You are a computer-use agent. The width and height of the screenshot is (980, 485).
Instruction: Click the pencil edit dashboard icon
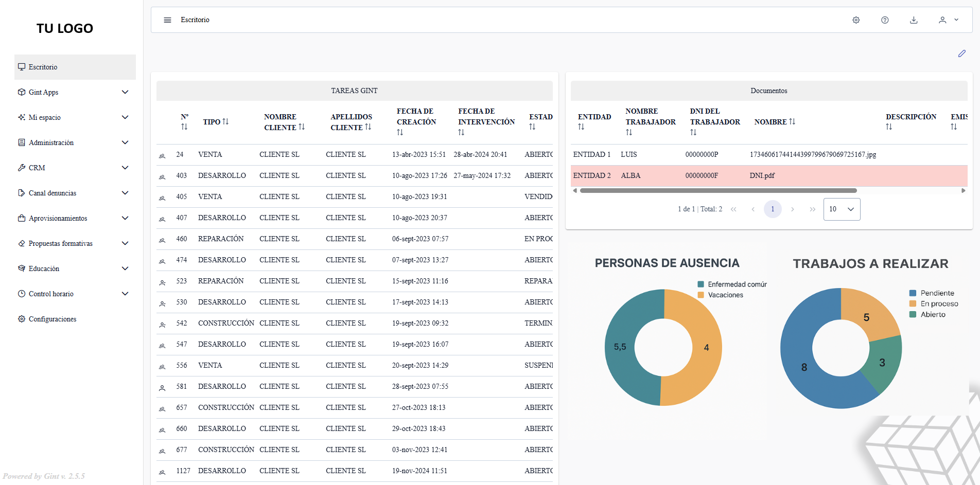point(961,53)
